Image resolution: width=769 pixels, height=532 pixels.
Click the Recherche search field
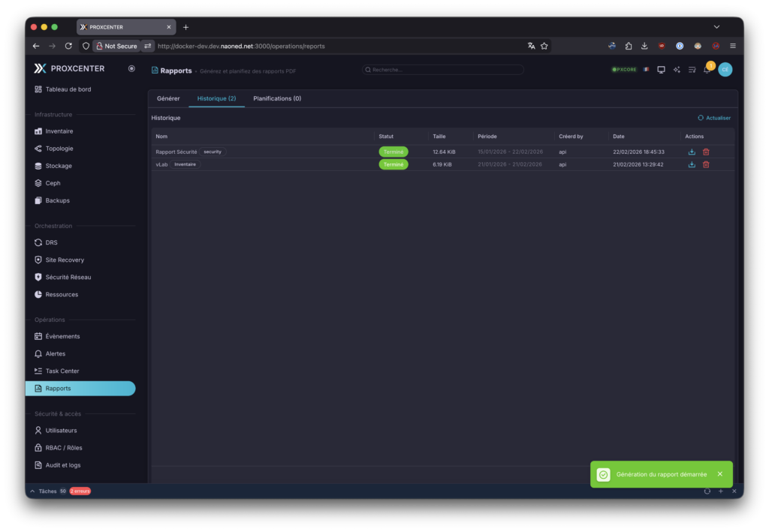tap(443, 70)
